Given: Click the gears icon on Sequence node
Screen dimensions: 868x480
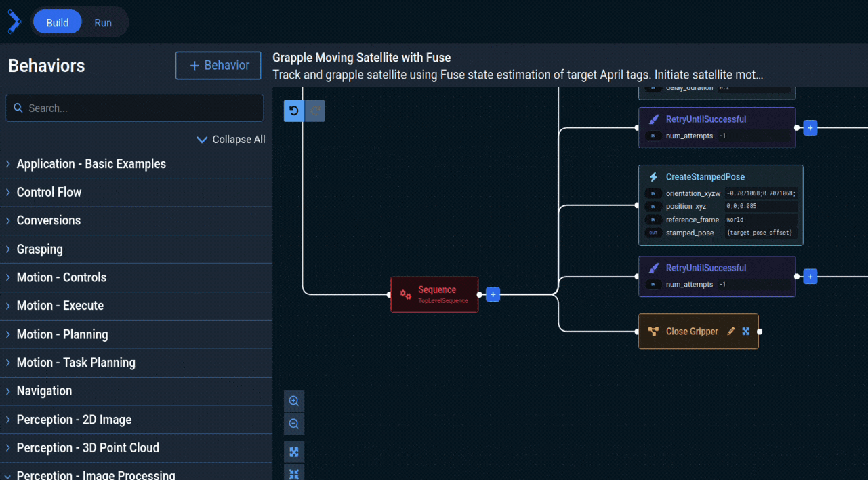Looking at the screenshot, I should (405, 294).
